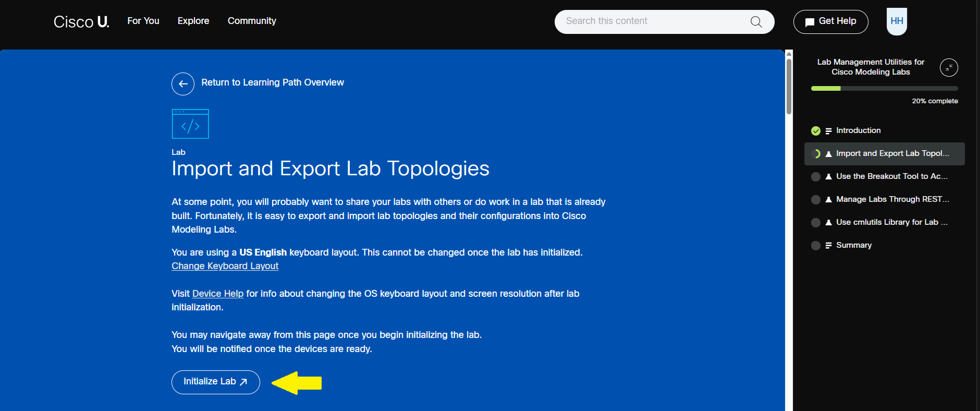
Task: Click the Get Help button
Action: pyautogui.click(x=830, y=21)
